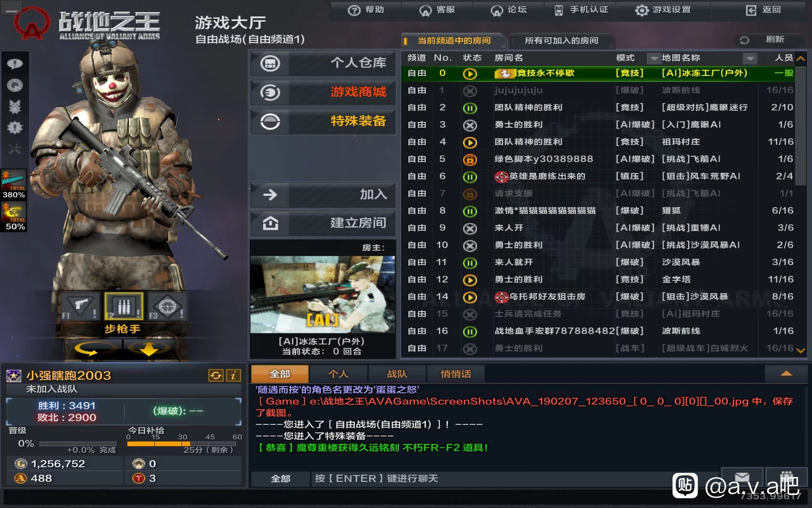Click locked status icon of room 5

(x=470, y=160)
